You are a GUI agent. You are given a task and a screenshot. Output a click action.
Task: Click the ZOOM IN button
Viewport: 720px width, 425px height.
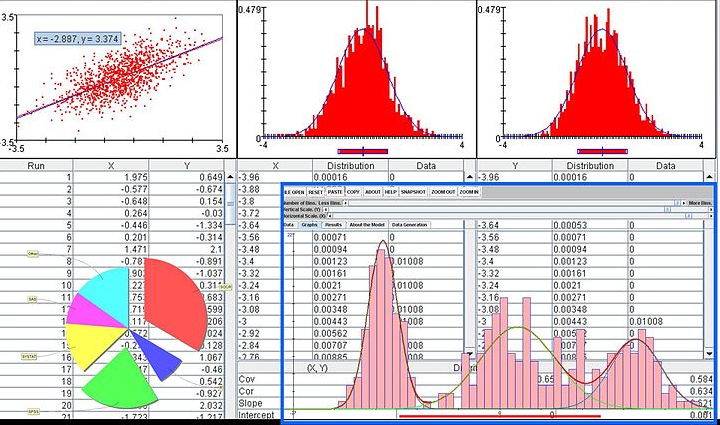[469, 192]
